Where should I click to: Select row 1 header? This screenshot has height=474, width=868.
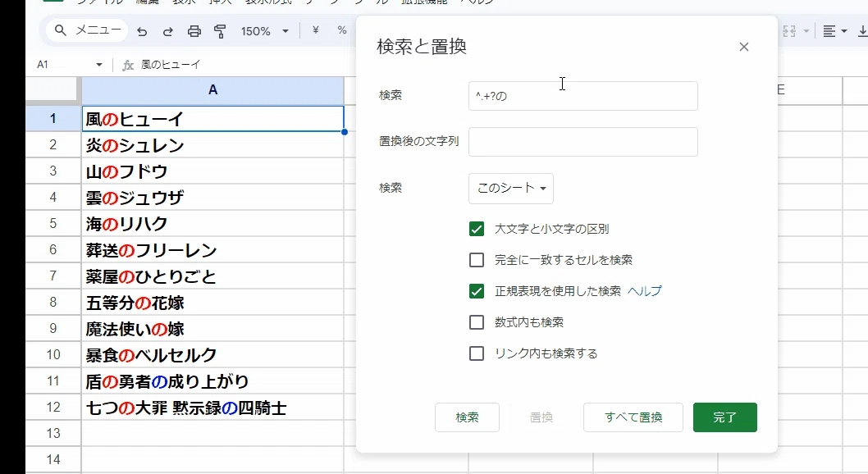click(x=53, y=118)
